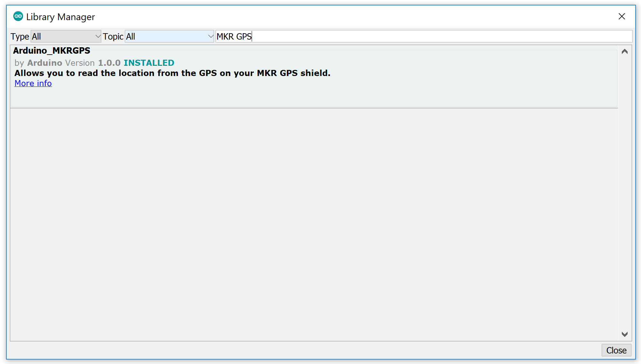This screenshot has width=641, height=364.
Task: Click the INSTALLED status text
Action: 149,63
